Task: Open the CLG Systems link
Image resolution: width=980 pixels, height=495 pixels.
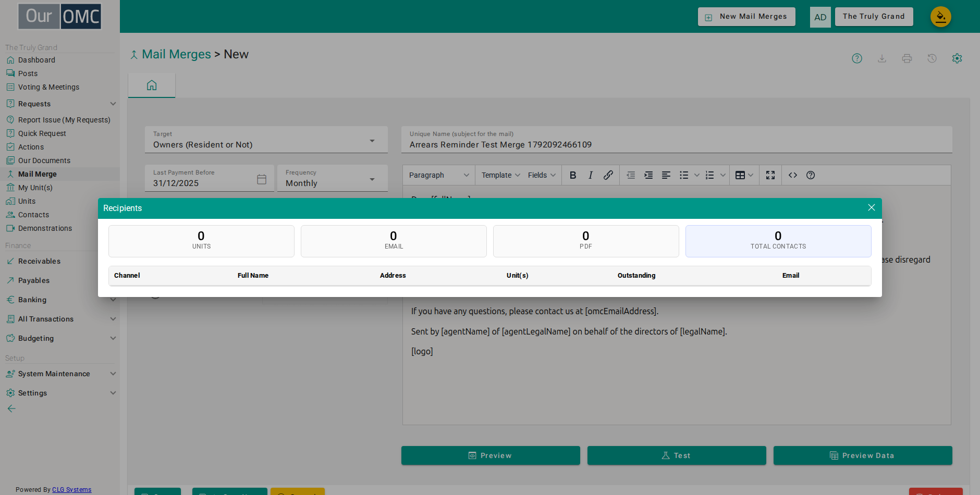Action: 71,490
